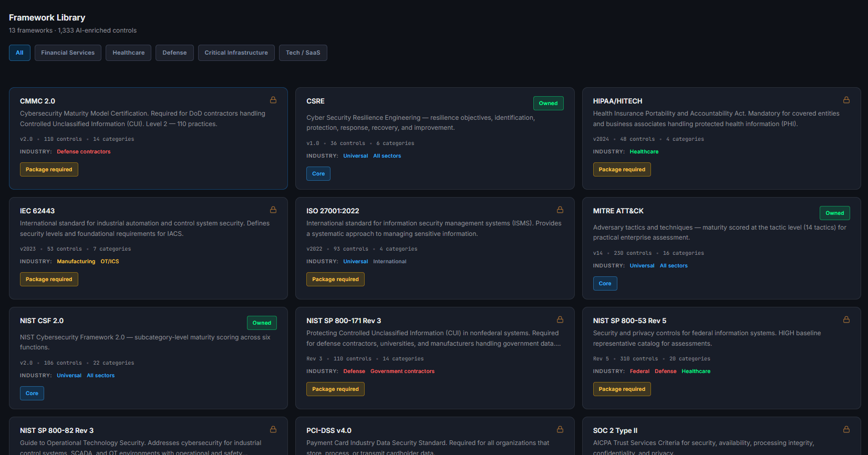Filter by Financial Services
Viewport: 868px width, 455px height.
[68, 53]
